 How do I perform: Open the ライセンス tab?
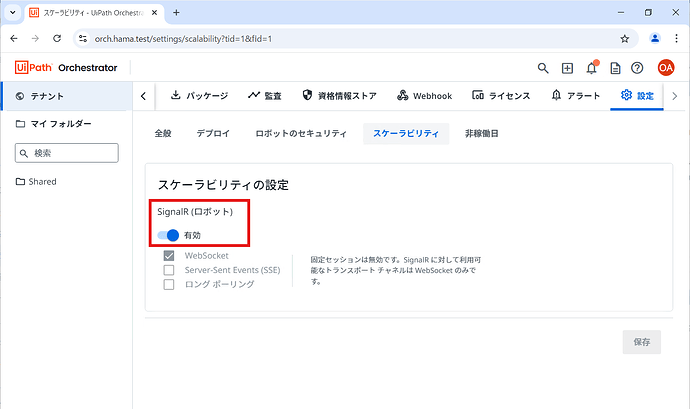501,96
